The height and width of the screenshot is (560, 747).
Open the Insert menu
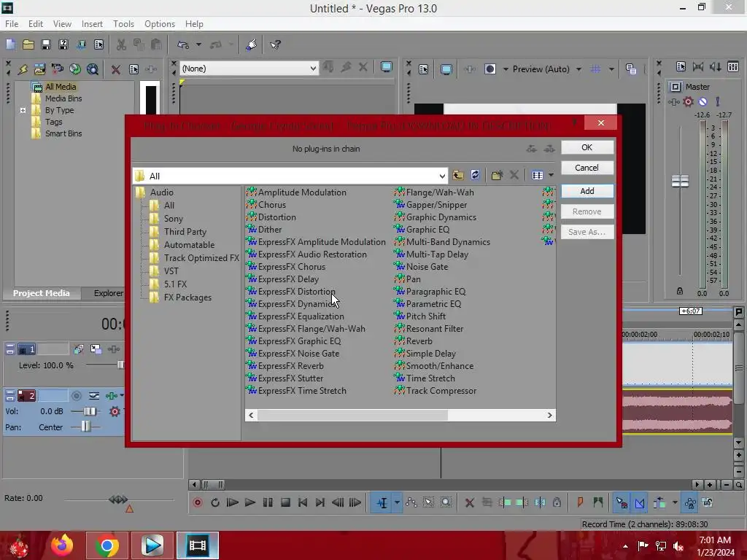(92, 24)
